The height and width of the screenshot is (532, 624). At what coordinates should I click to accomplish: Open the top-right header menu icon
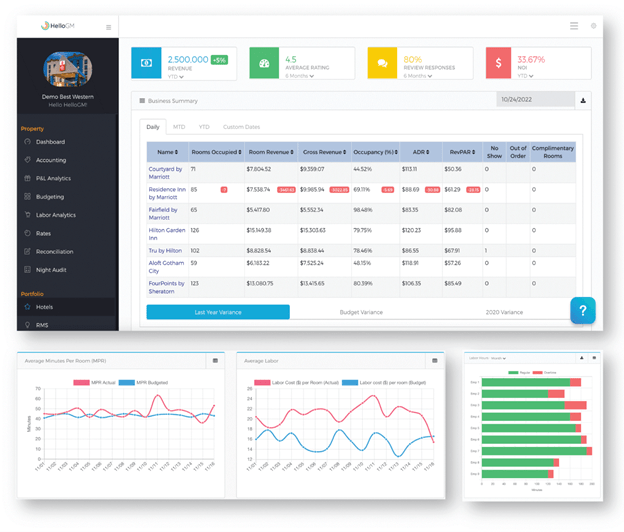coord(573,26)
